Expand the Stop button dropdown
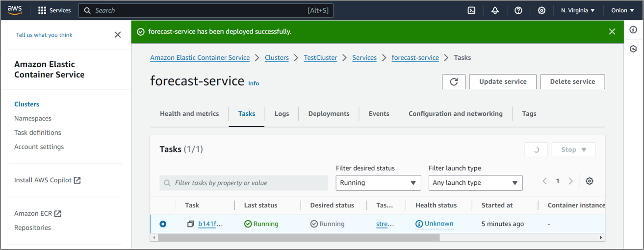 [573, 150]
